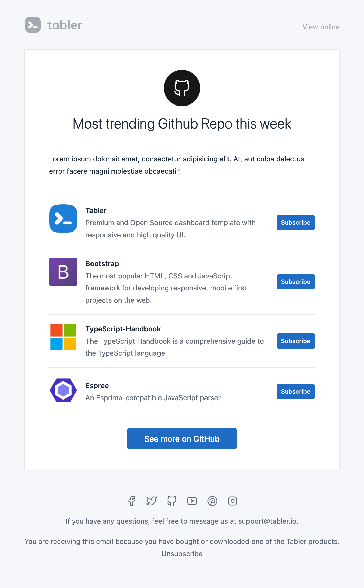
Task: Subscribe to the TypeScript-Handbook repo
Action: (x=296, y=341)
